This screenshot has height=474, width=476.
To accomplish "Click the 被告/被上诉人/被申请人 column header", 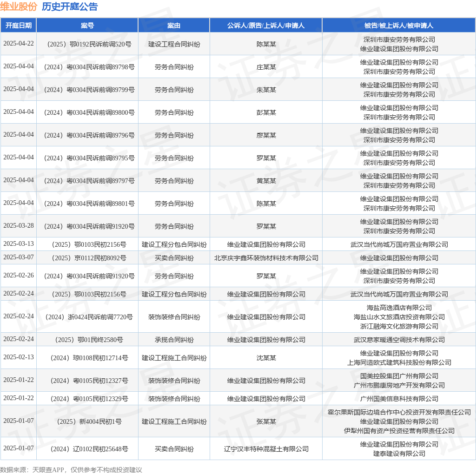I will (399, 26).
